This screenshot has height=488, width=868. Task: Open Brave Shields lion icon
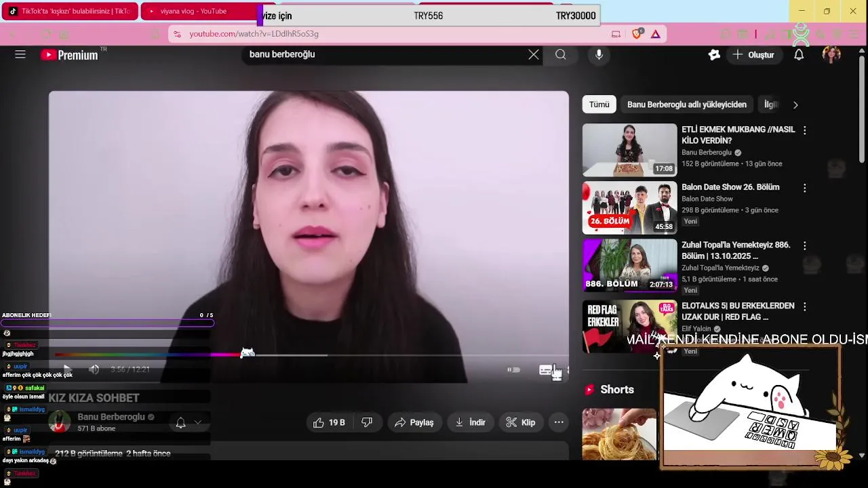click(636, 34)
